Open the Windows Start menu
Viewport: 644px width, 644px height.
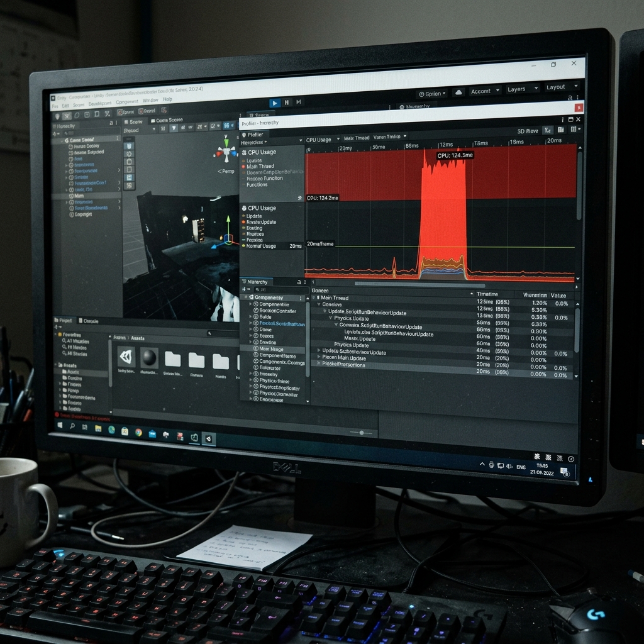60,426
